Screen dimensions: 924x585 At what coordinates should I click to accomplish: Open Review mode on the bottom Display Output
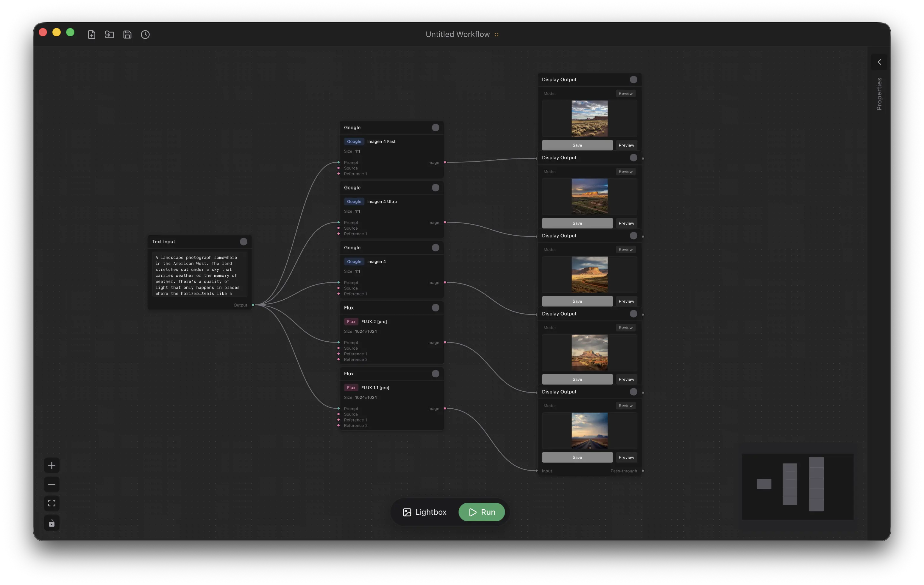[625, 405]
